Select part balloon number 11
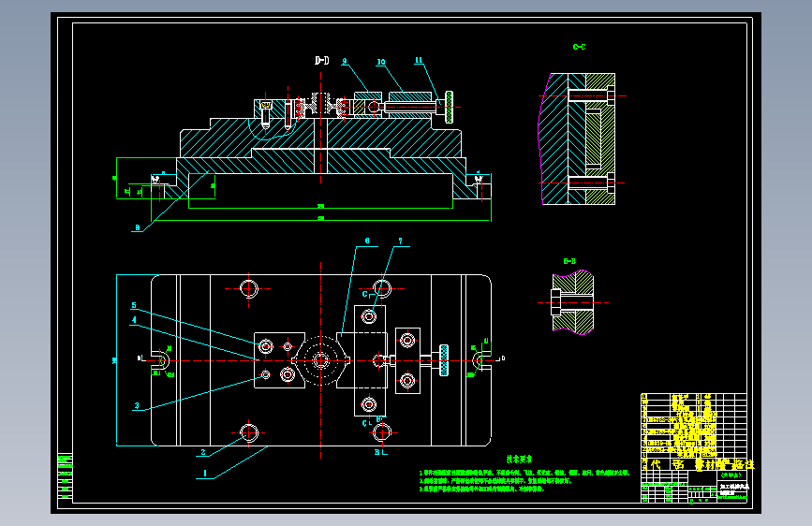 [x=419, y=61]
